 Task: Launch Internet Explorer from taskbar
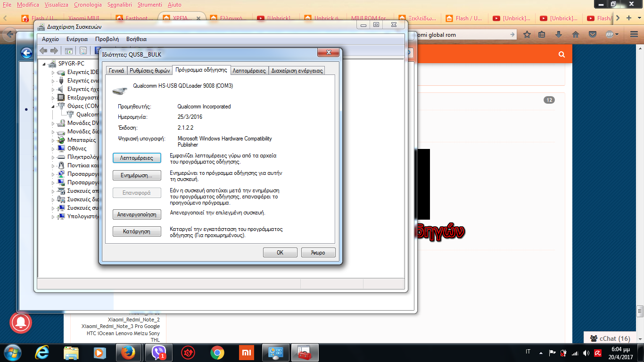click(42, 353)
